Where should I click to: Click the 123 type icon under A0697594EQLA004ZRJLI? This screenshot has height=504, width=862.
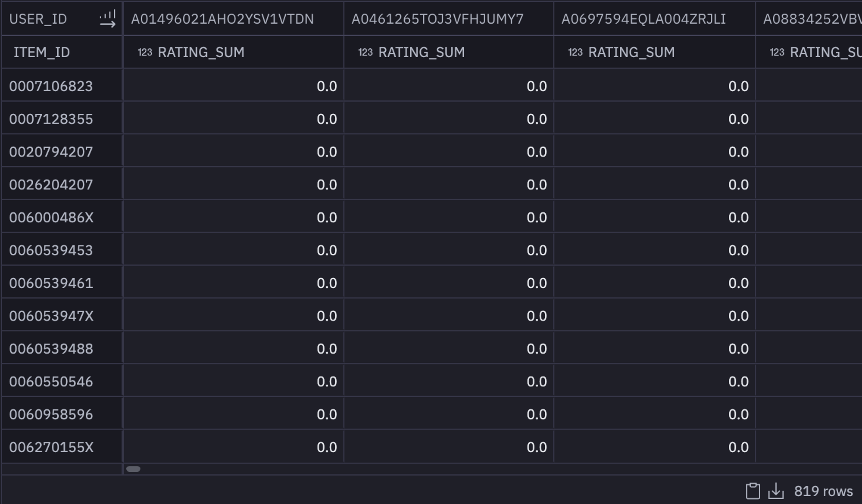[575, 53]
